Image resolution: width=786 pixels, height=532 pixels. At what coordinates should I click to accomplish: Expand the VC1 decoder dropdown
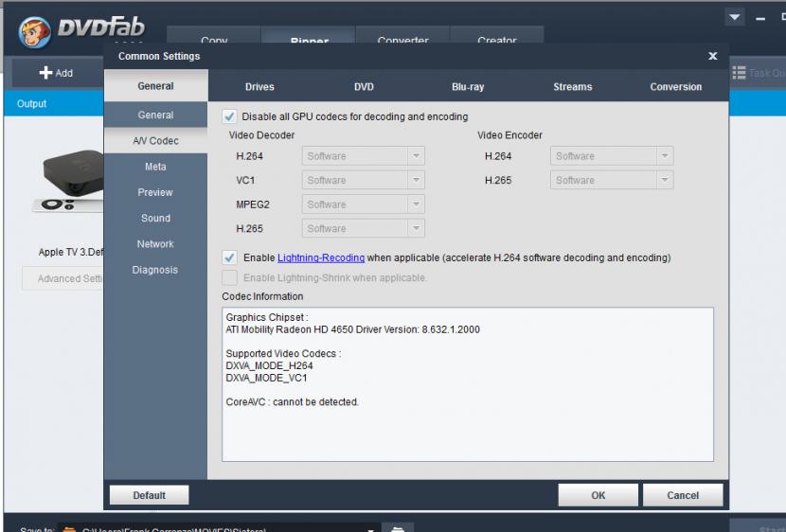tap(363, 180)
